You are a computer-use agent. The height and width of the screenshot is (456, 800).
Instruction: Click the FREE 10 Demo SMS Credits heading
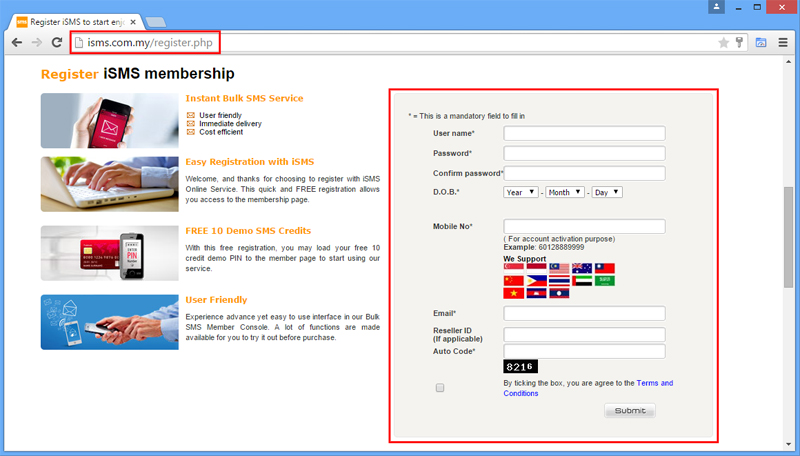tap(248, 231)
